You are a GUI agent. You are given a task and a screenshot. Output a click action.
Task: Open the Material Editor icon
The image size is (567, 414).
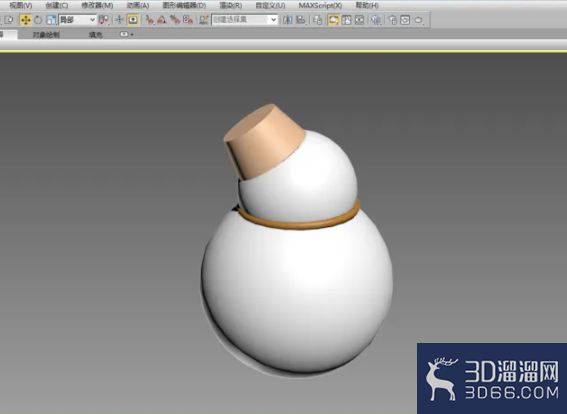click(x=376, y=20)
